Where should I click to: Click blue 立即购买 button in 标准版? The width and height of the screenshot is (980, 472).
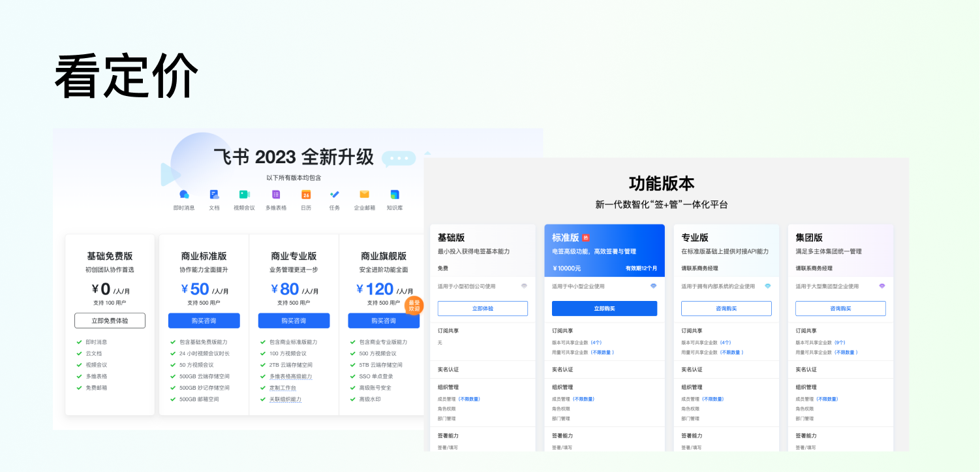604,308
